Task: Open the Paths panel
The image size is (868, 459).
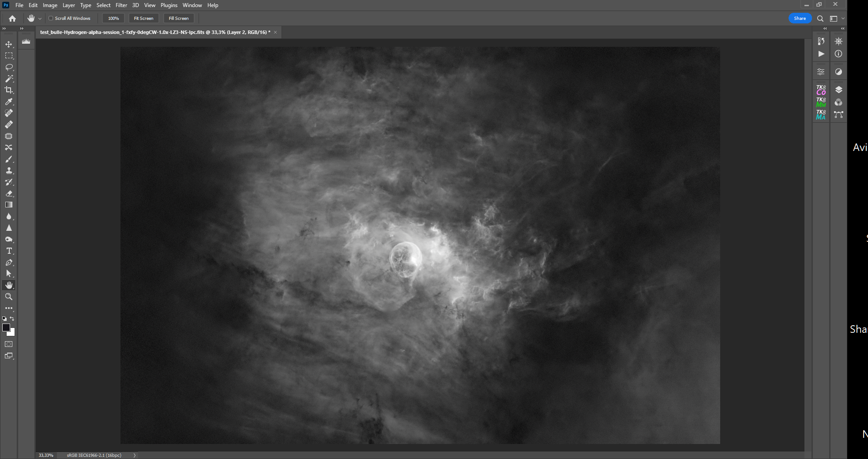Action: [x=838, y=114]
